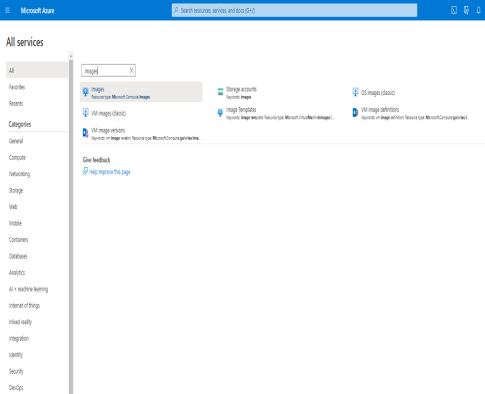Open VM image versions result
Viewport: 485px width, 394px height.
coord(108,130)
